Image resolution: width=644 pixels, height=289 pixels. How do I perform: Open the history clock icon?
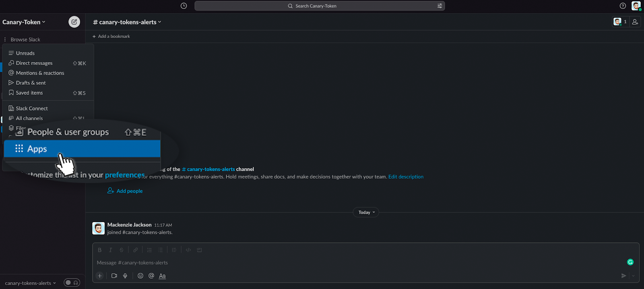pos(184,6)
